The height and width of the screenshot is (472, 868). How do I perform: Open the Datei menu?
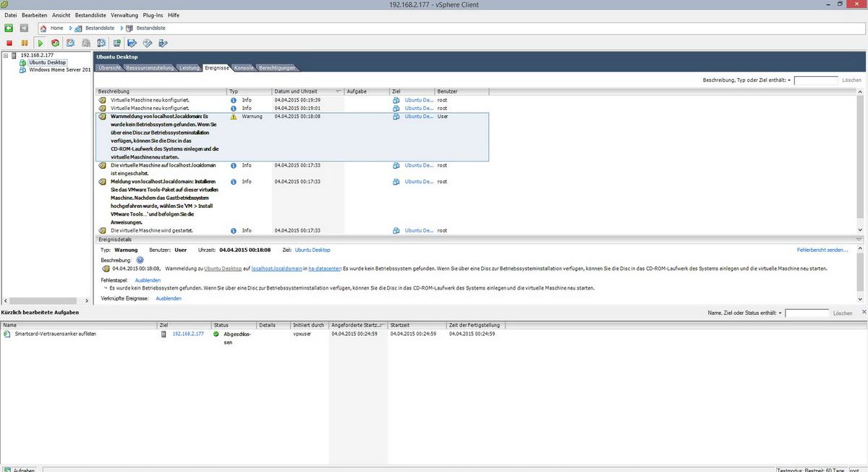pos(11,14)
